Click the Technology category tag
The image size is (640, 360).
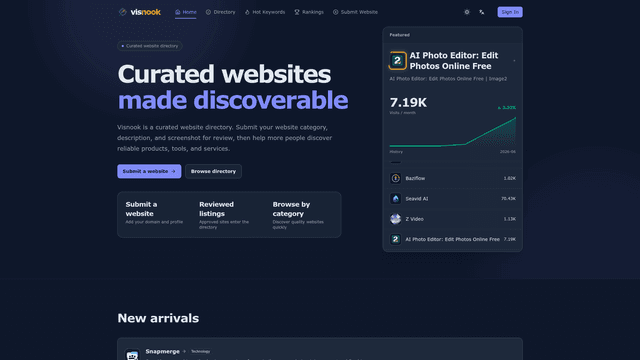point(200,351)
